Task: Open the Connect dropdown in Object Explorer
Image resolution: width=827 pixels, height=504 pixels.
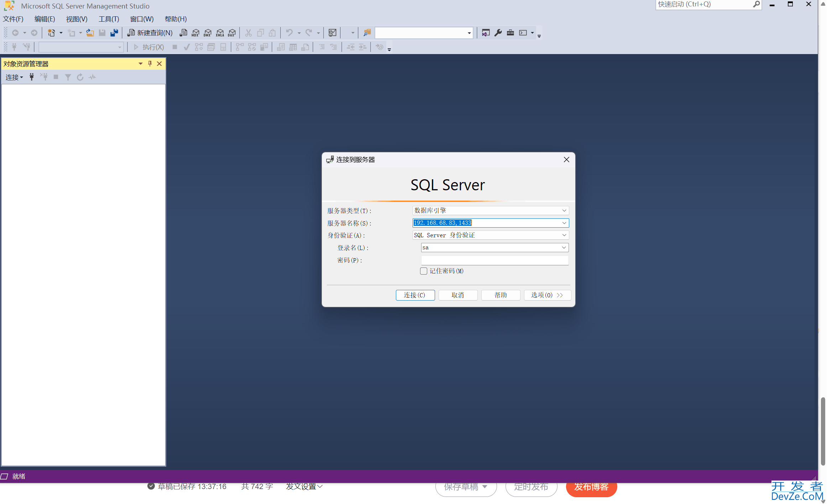Action: click(x=14, y=77)
